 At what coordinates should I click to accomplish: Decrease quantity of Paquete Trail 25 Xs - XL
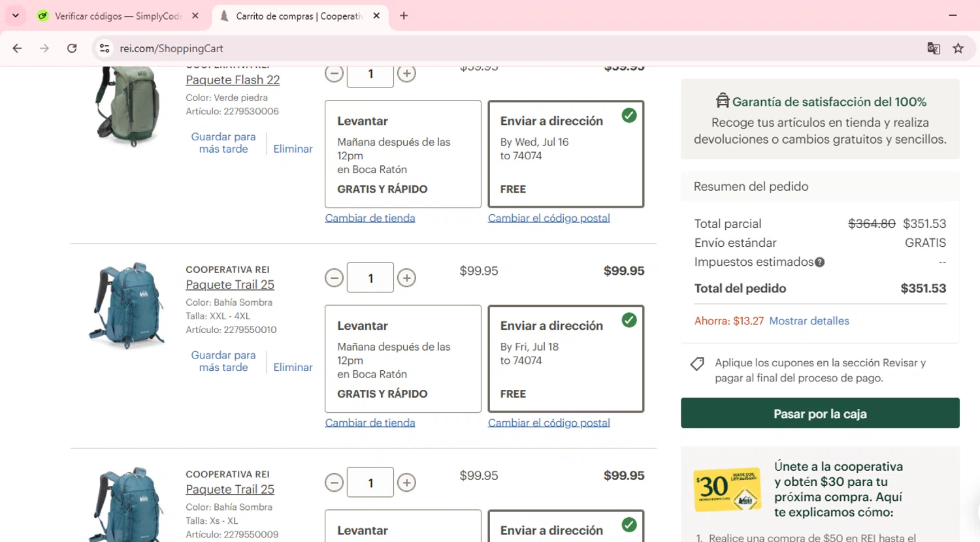[x=334, y=483]
